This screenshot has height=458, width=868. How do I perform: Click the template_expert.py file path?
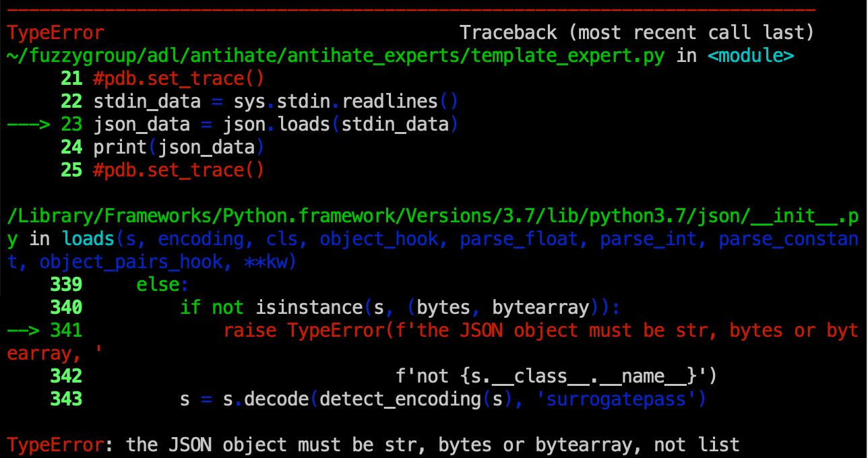[336, 55]
